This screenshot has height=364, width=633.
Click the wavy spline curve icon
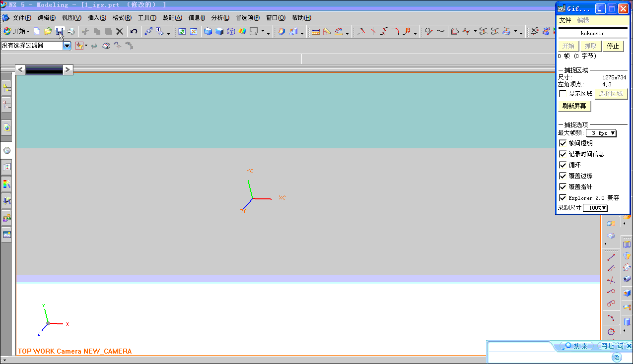pyautogui.click(x=440, y=31)
